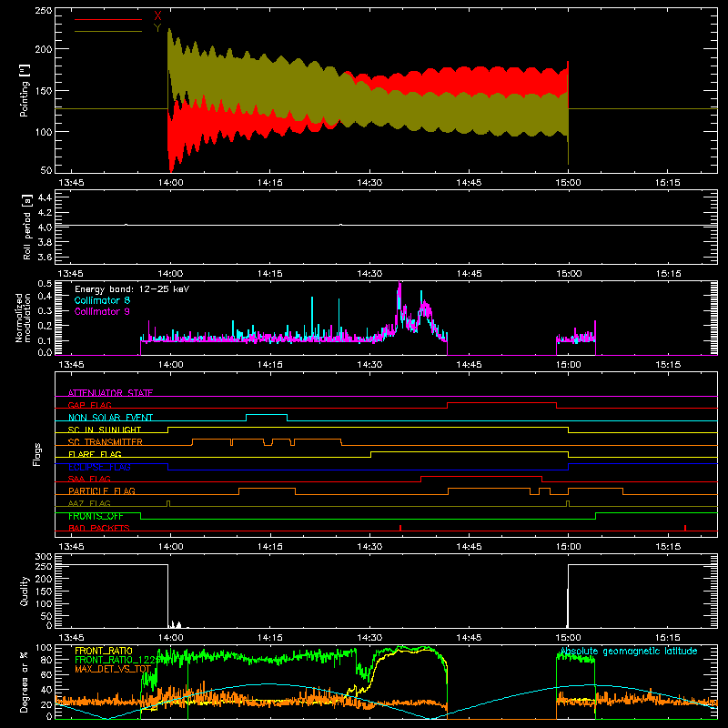Click the SAA_FLAG label
Screen dimensions: 728x728
[89, 479]
